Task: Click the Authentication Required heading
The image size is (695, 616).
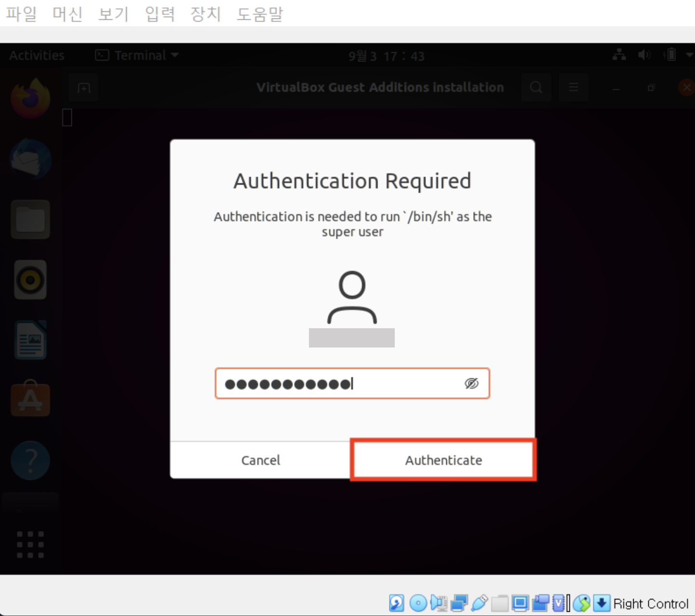Action: (352, 181)
